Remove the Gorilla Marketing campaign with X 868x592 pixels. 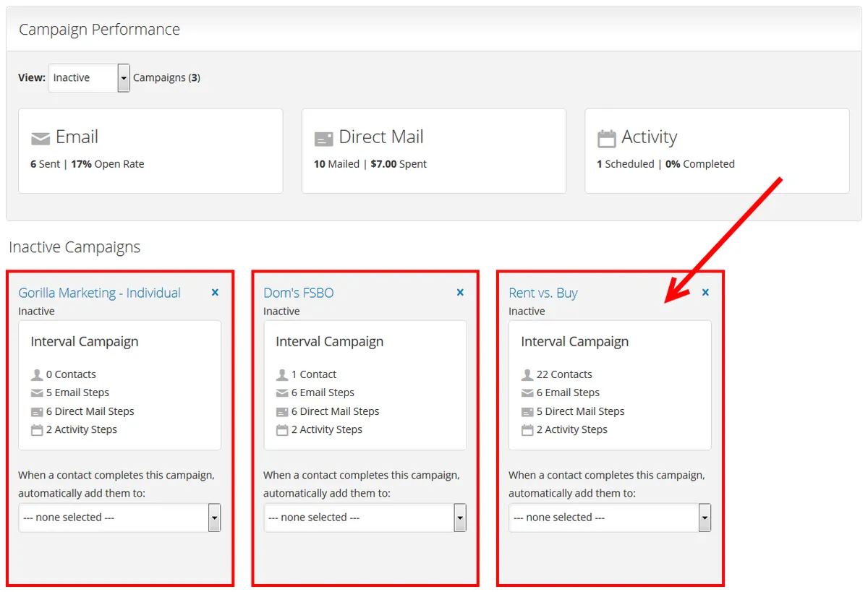coord(215,293)
